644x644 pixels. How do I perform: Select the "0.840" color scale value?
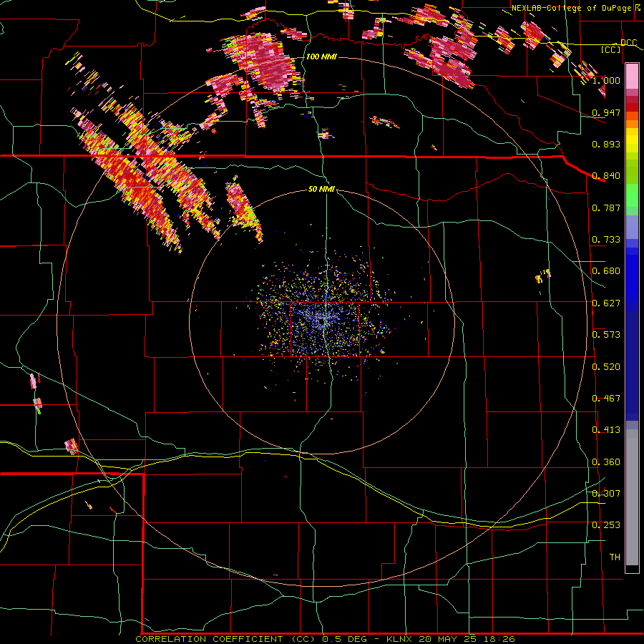(606, 176)
